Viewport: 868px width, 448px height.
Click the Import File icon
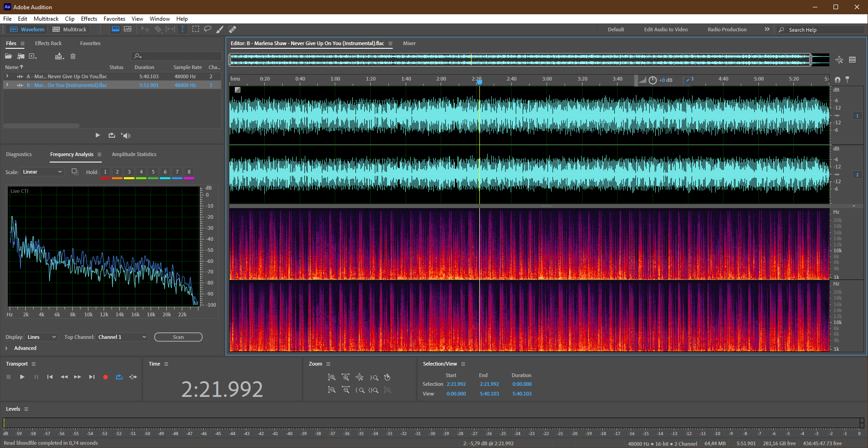(x=21, y=56)
